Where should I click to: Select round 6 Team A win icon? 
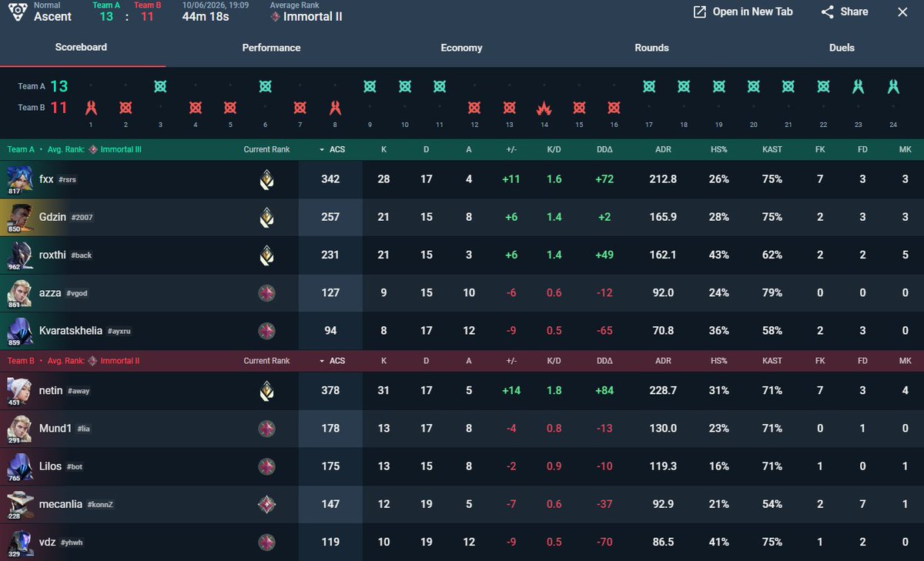tap(265, 86)
